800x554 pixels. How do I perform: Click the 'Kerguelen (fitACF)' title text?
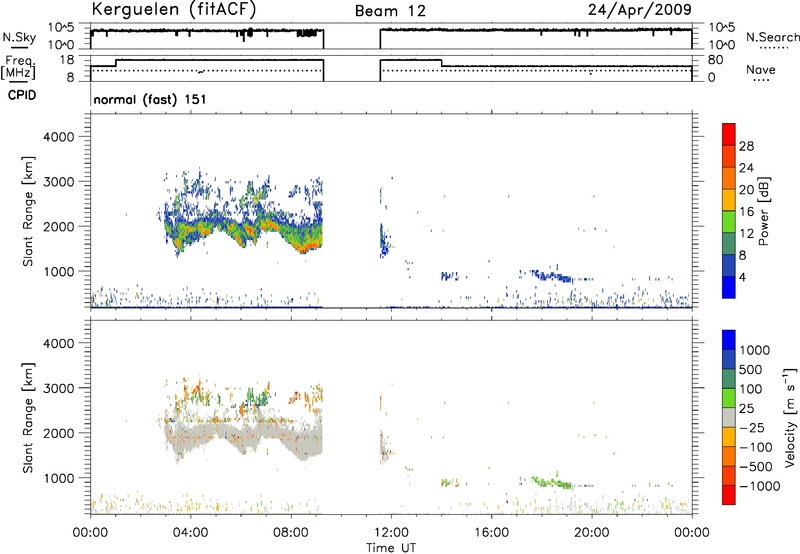[173, 9]
